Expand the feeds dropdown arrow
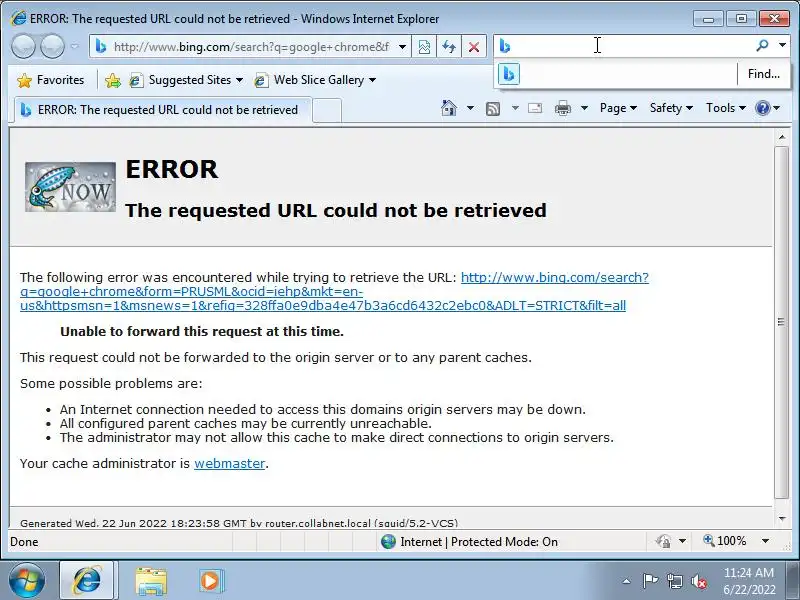Screen dimensions: 800x600 click(515, 108)
